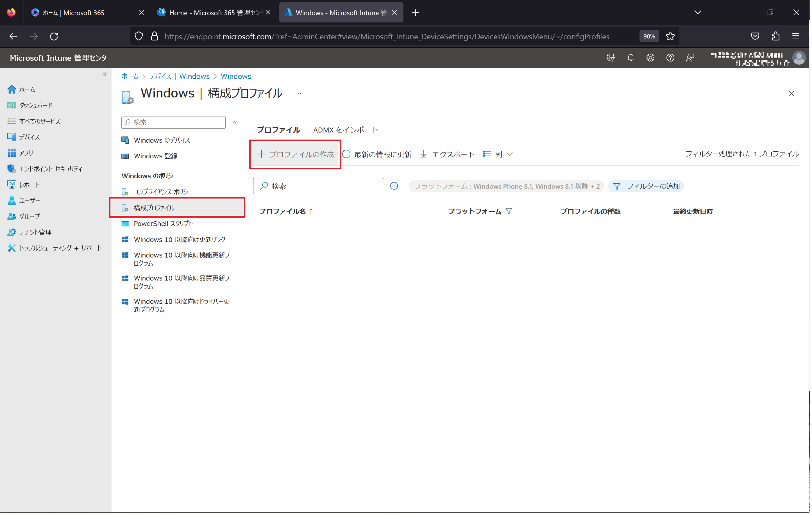Click the 90% zoom level indicator
812x515 pixels.
click(x=650, y=36)
